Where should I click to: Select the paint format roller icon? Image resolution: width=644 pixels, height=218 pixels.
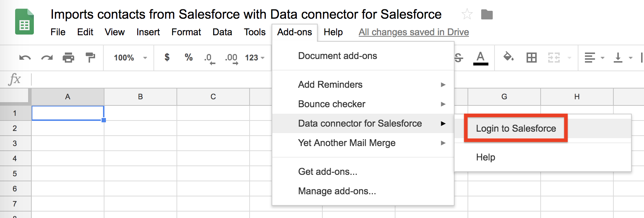point(90,58)
